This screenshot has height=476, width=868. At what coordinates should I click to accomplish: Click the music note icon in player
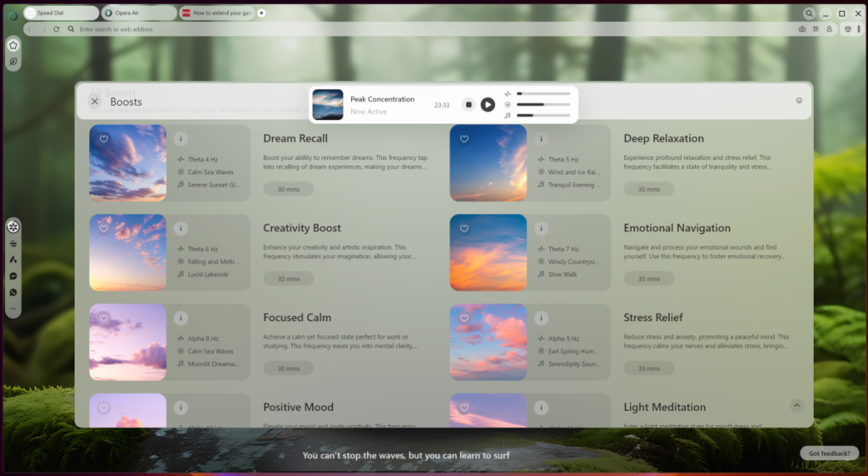[x=507, y=115]
